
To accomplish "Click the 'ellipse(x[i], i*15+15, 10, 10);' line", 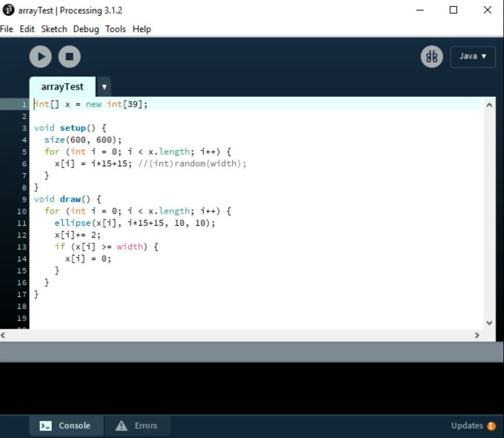I will 135,223.
